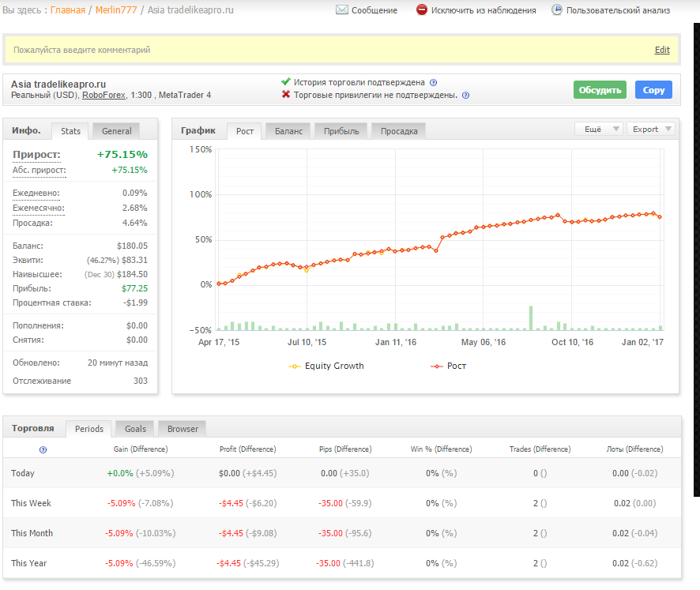Click the This Week row label
The height and width of the screenshot is (590, 700).
click(32, 503)
